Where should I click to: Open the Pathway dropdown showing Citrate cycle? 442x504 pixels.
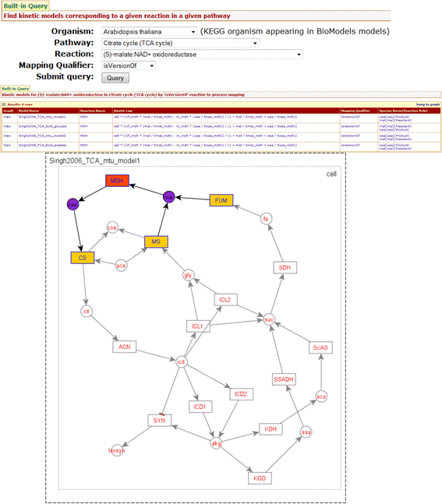pyautogui.click(x=180, y=43)
